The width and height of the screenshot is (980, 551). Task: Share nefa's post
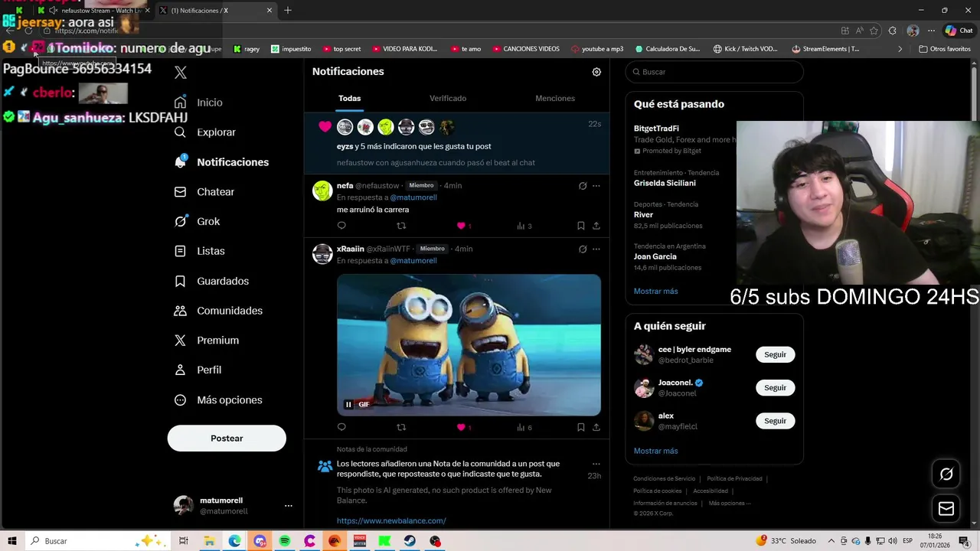(x=596, y=226)
